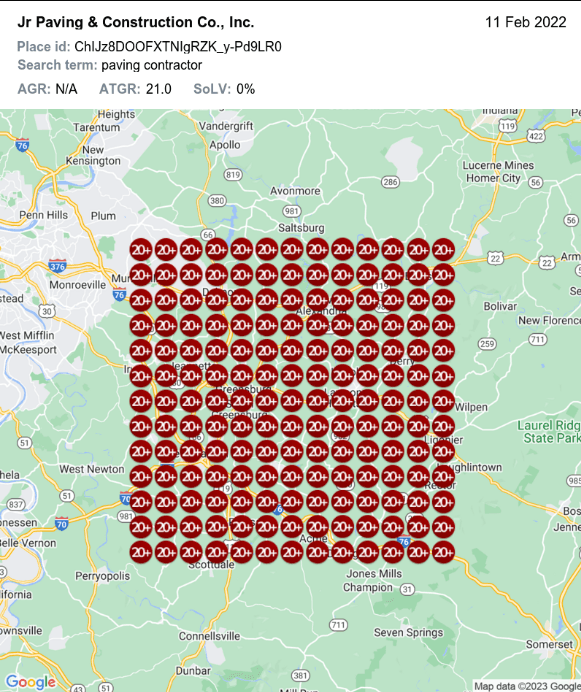Screen dimensions: 581x692
Task: Click the Route 259 shield
Action: [x=487, y=343]
